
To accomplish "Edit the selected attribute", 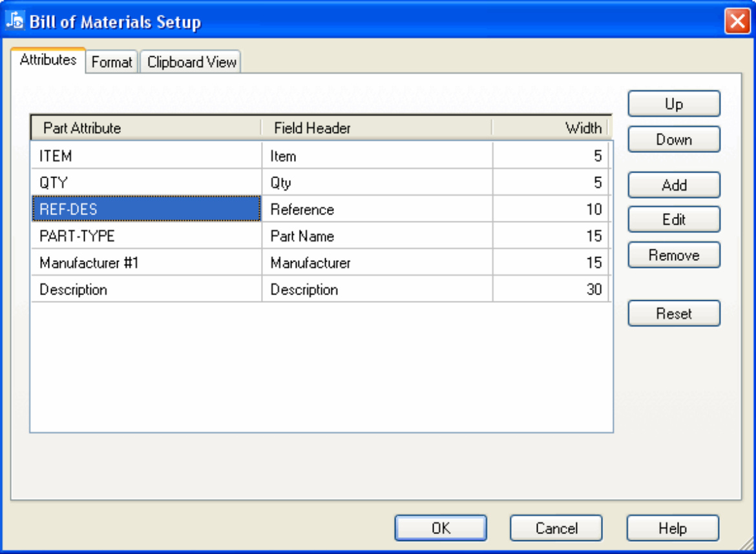I will click(673, 220).
